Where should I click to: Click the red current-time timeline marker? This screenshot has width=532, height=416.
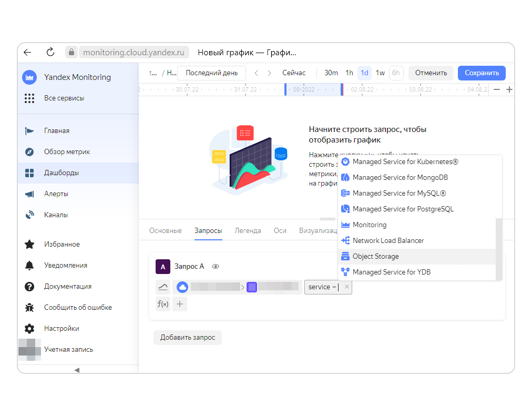point(342,89)
